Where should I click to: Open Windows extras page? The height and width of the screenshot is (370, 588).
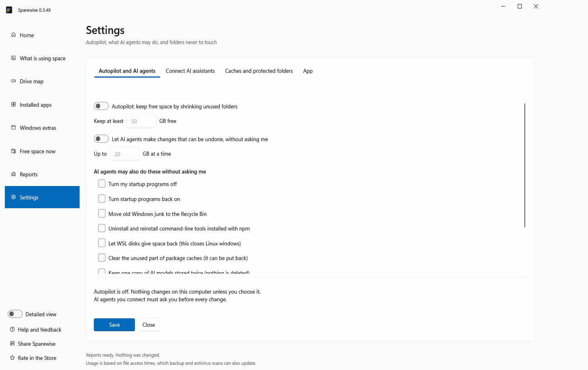point(42,128)
